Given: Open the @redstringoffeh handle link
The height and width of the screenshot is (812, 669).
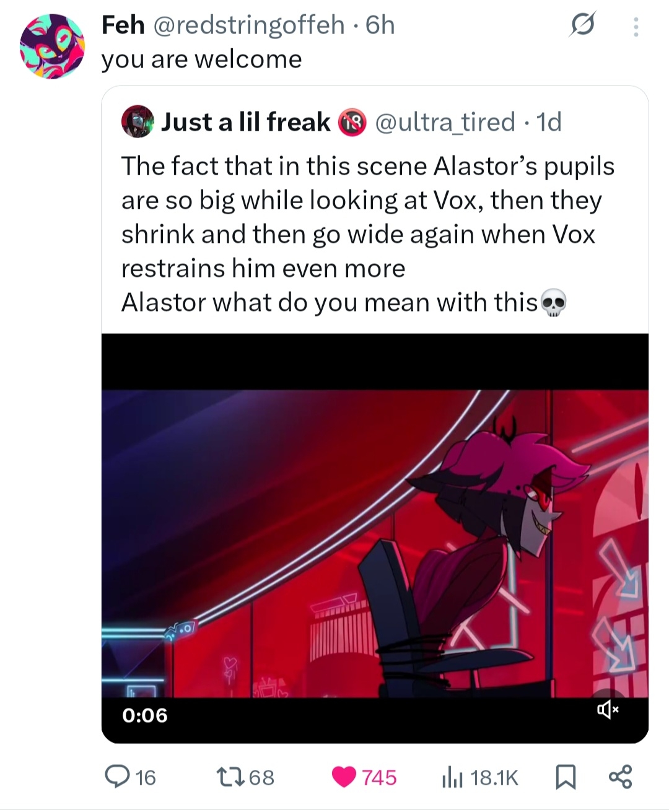Looking at the screenshot, I should point(248,25).
